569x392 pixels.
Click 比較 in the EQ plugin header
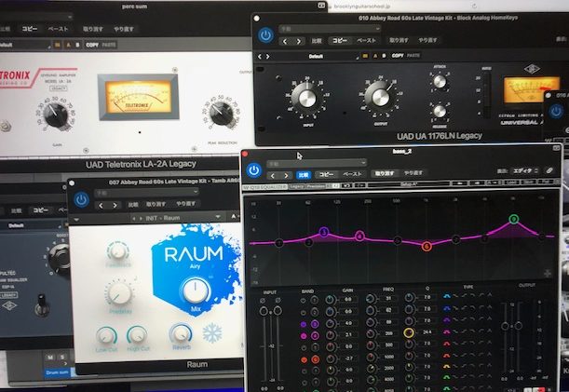(x=303, y=174)
